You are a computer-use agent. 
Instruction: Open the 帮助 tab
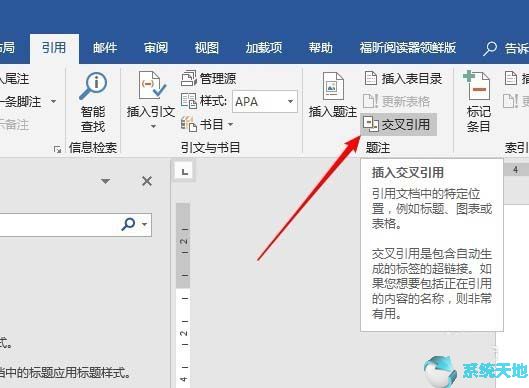(321, 48)
